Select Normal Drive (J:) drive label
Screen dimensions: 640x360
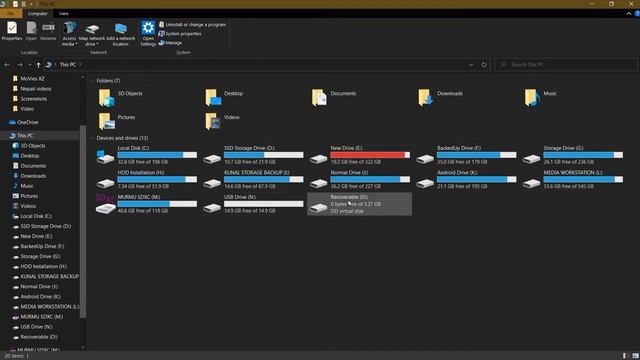349,173
